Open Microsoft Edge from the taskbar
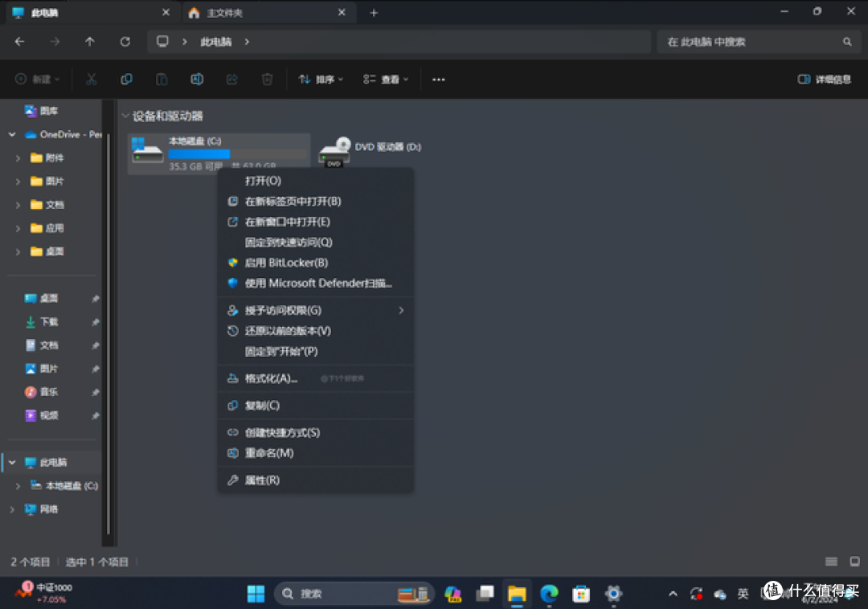Screen dimensions: 868x609 [x=549, y=594]
